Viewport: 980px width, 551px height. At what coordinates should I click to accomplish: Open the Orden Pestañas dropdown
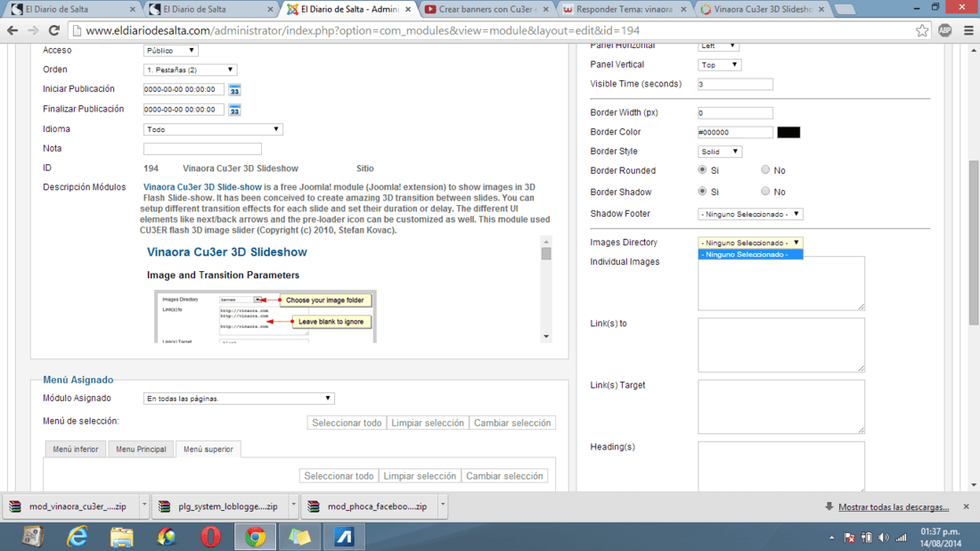tap(190, 70)
